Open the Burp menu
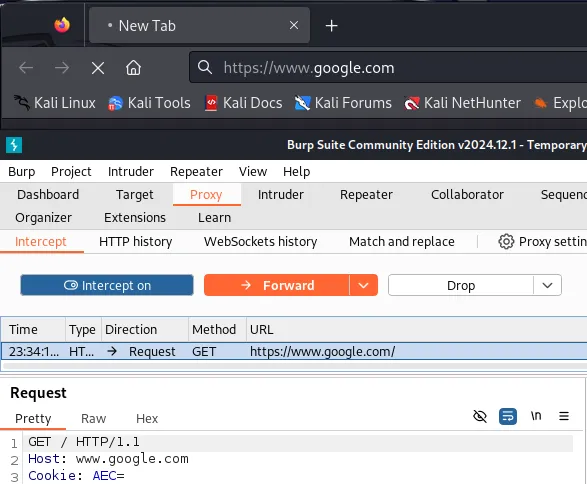Viewport: 587px width, 484px height. (22, 171)
